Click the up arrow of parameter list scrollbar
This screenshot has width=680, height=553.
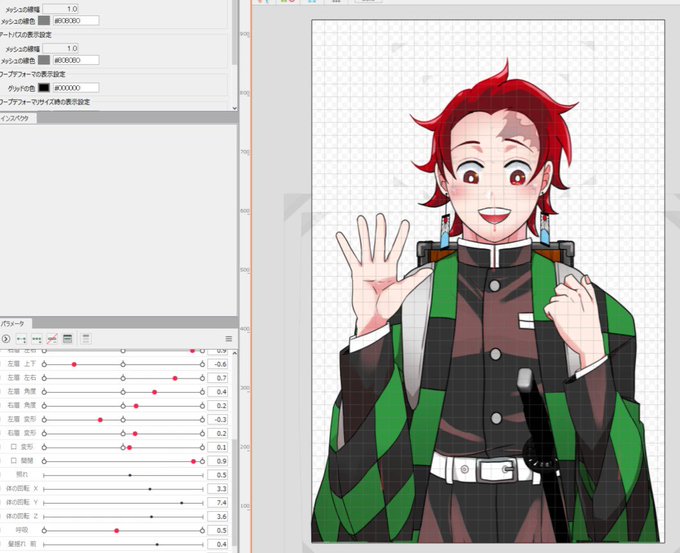click(235, 353)
